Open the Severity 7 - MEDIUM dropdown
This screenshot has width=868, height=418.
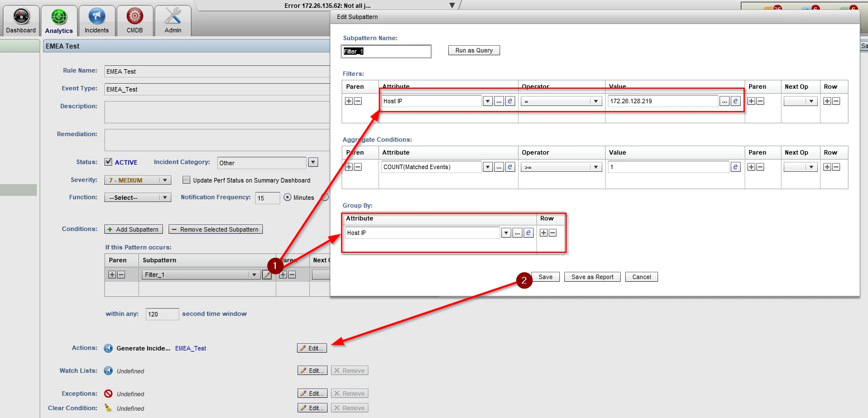[138, 180]
